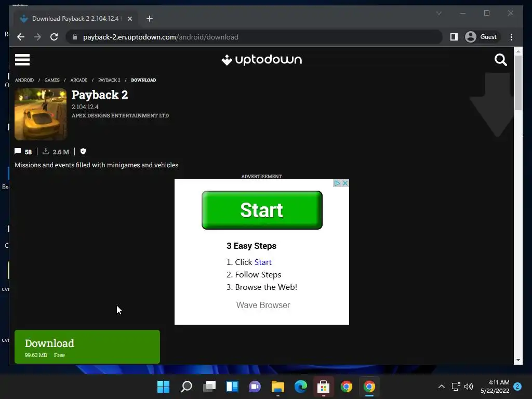The width and height of the screenshot is (532, 399).
Task: Click the security shield icon
Action: pos(83,151)
